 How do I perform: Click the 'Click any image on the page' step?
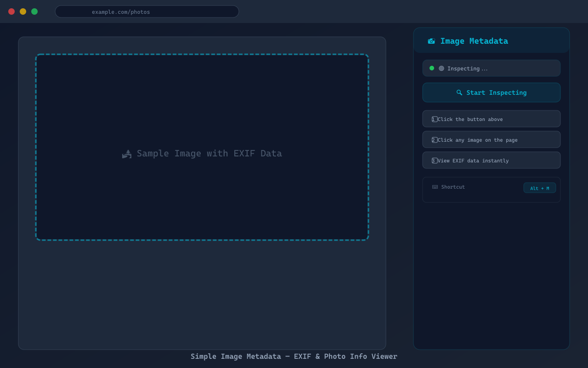coord(491,139)
